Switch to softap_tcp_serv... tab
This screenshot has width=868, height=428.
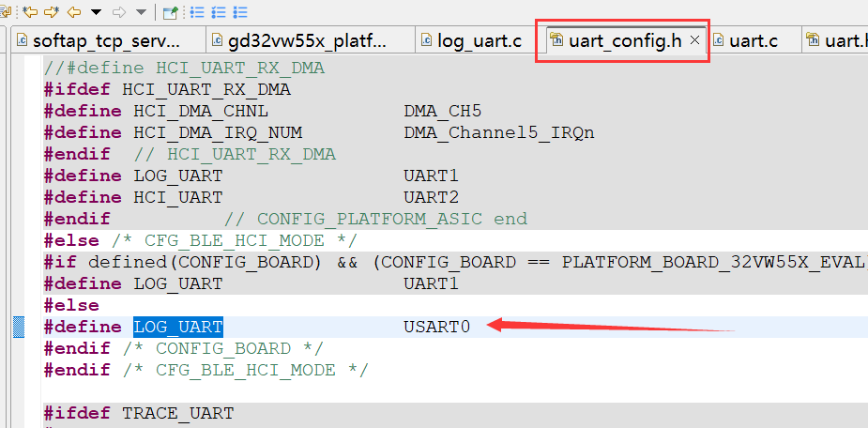coord(105,40)
